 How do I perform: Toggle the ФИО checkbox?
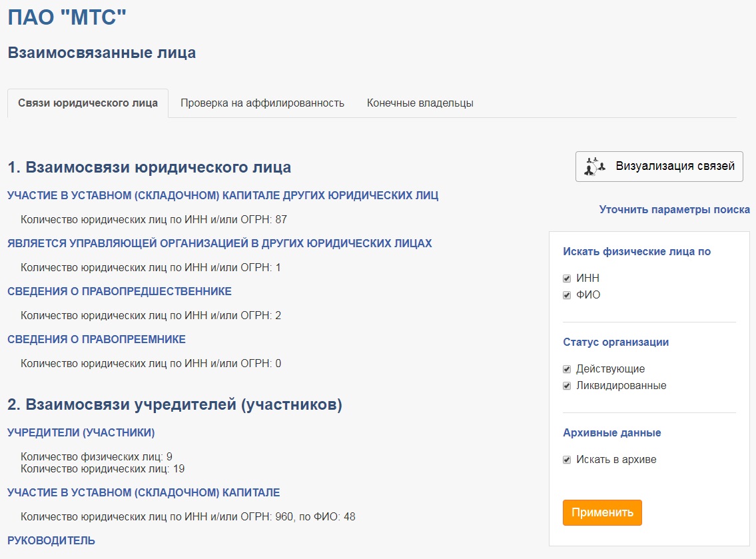coord(567,295)
